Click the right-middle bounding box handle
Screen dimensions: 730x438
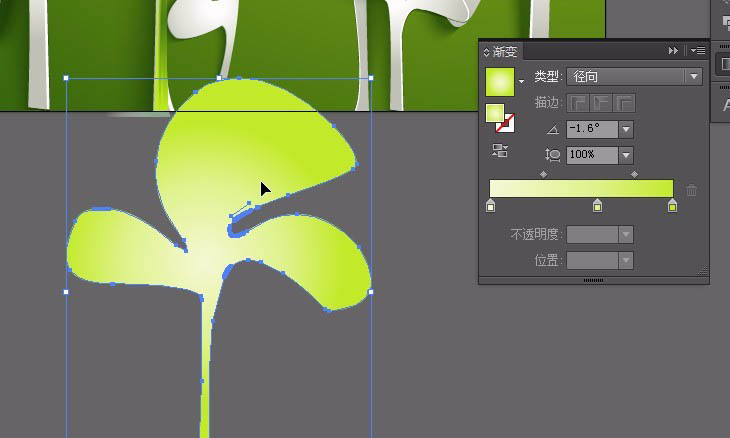pyautogui.click(x=371, y=292)
